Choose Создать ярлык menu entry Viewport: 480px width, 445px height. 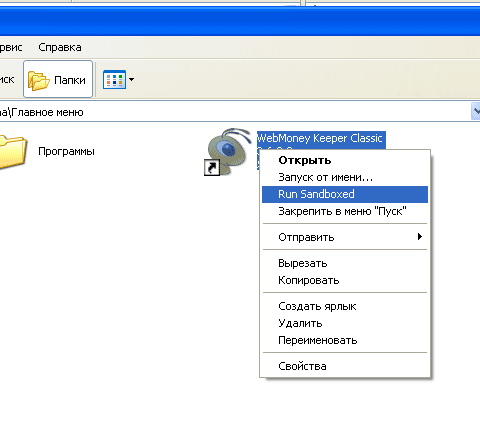coord(345,306)
